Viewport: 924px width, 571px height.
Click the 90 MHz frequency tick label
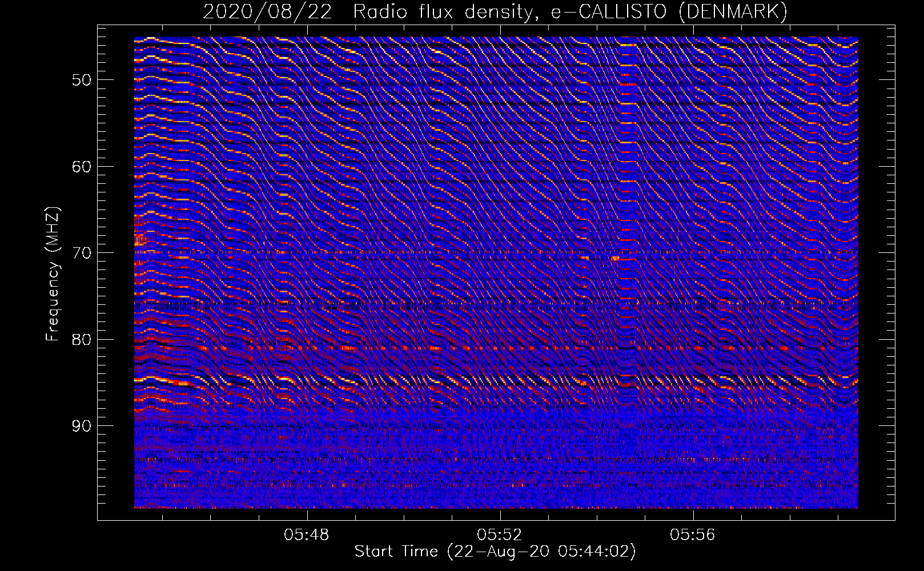(x=82, y=426)
